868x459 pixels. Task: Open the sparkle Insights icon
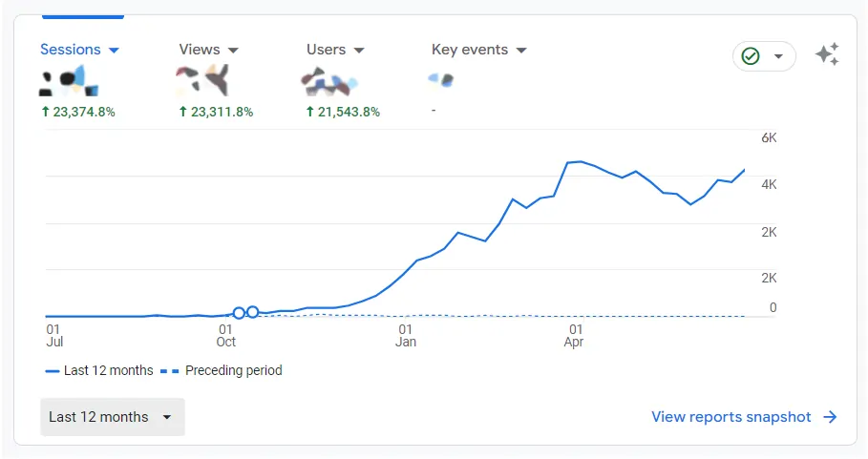click(827, 55)
